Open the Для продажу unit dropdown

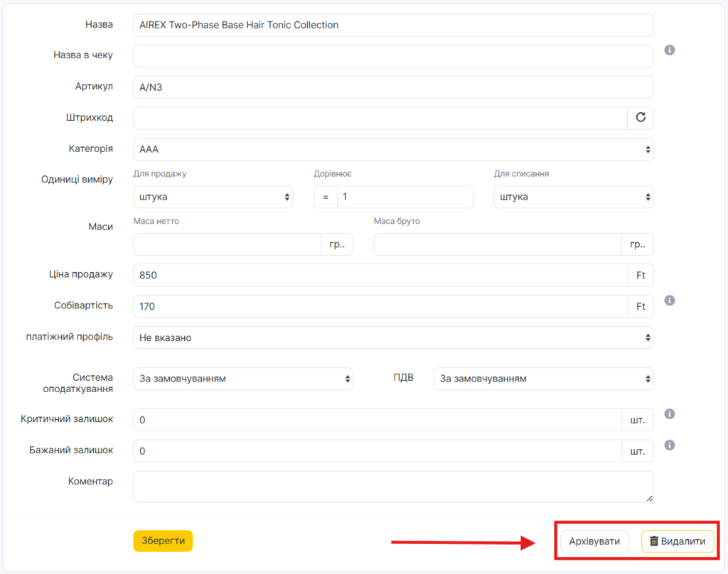click(x=213, y=197)
